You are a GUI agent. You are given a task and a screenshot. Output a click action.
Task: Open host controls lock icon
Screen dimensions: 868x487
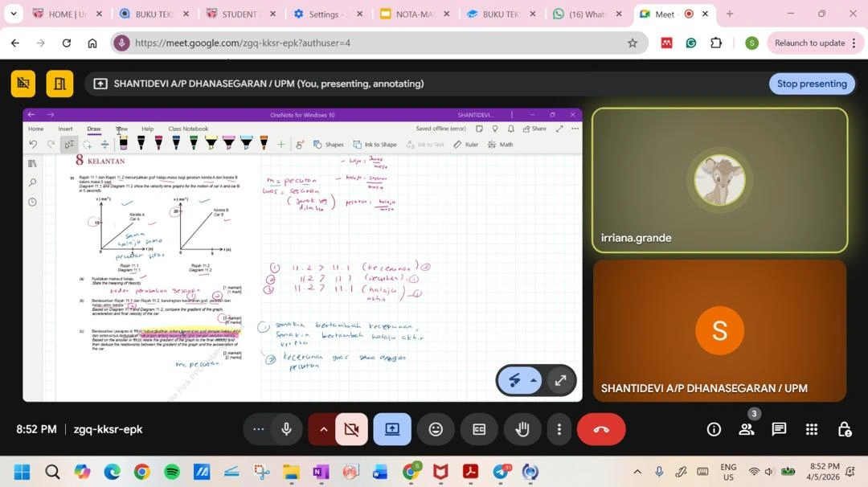[x=844, y=429]
